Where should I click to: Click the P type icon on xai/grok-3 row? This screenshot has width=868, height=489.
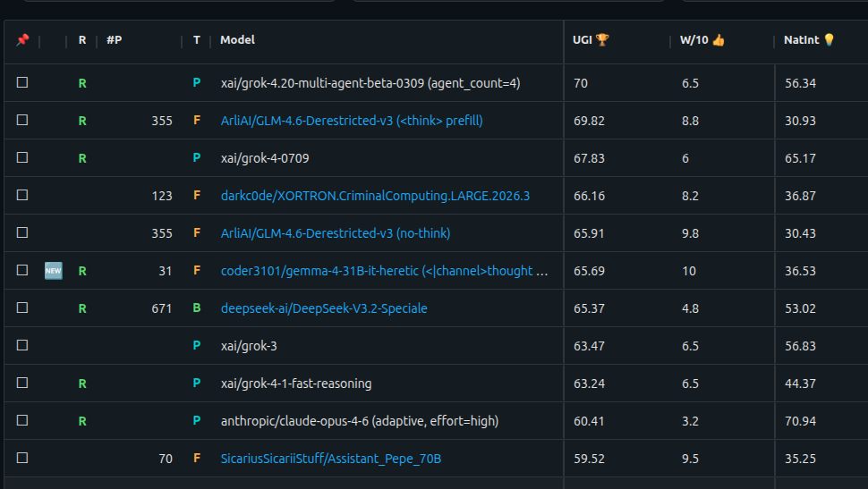click(x=197, y=345)
